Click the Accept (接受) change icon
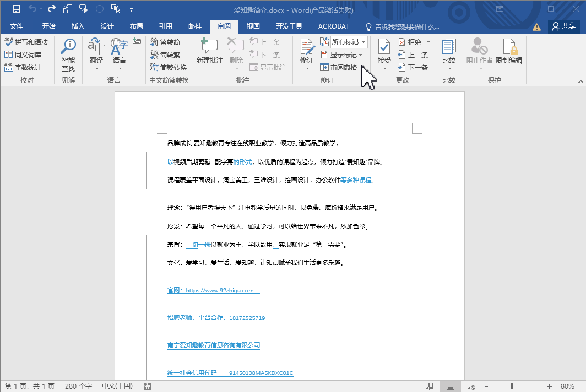The image size is (586, 392). click(x=384, y=47)
